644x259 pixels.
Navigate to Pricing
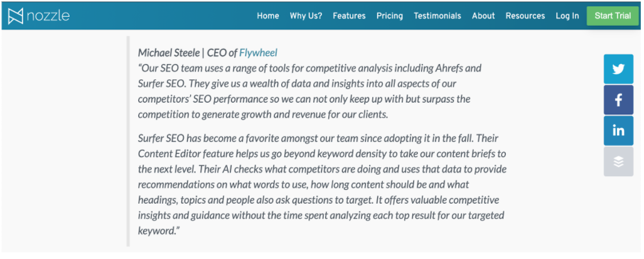(x=390, y=16)
